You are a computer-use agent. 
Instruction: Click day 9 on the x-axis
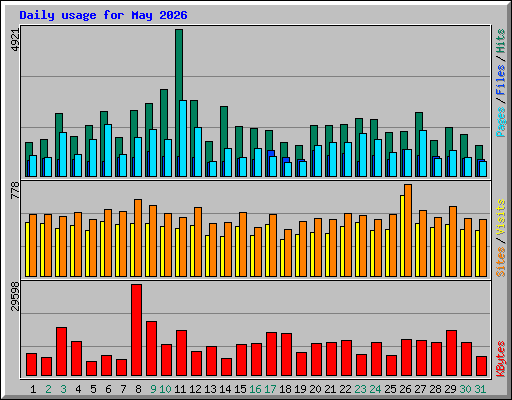pos(153,389)
